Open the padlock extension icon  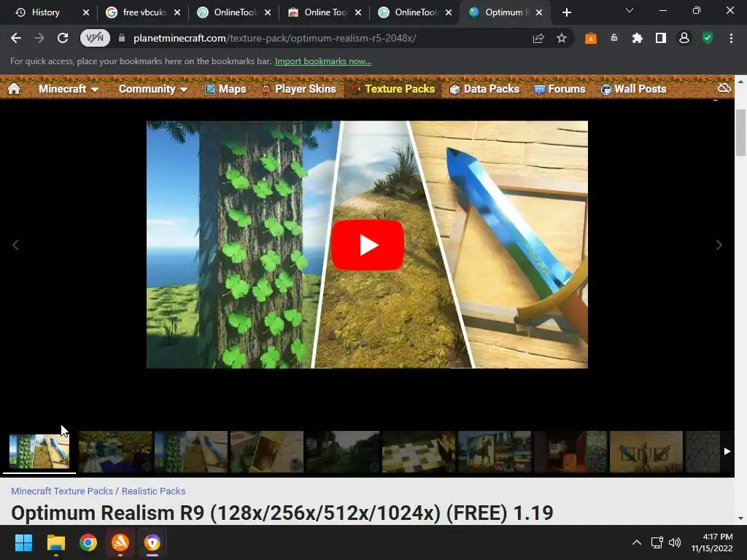click(x=614, y=38)
